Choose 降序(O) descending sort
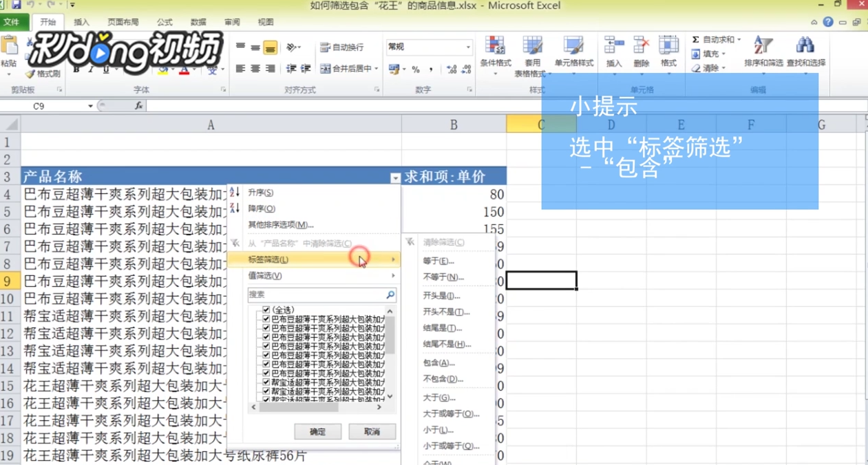Viewport: 868px width, 465px height. tap(314, 208)
